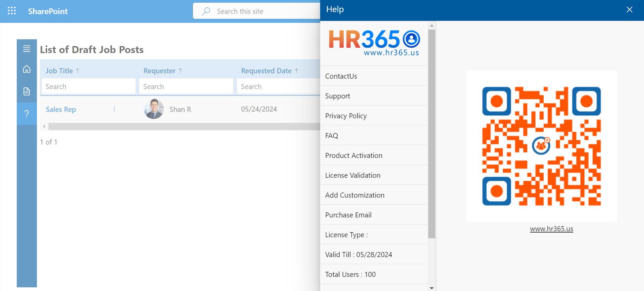The image size is (644, 291).
Task: Open the documents page icon in sidebar
Action: coord(27,91)
